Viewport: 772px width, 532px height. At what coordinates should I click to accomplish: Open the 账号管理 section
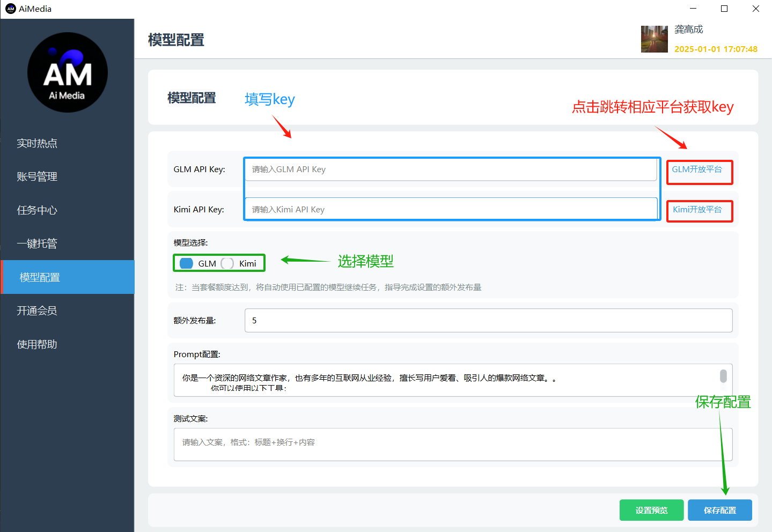(x=36, y=176)
